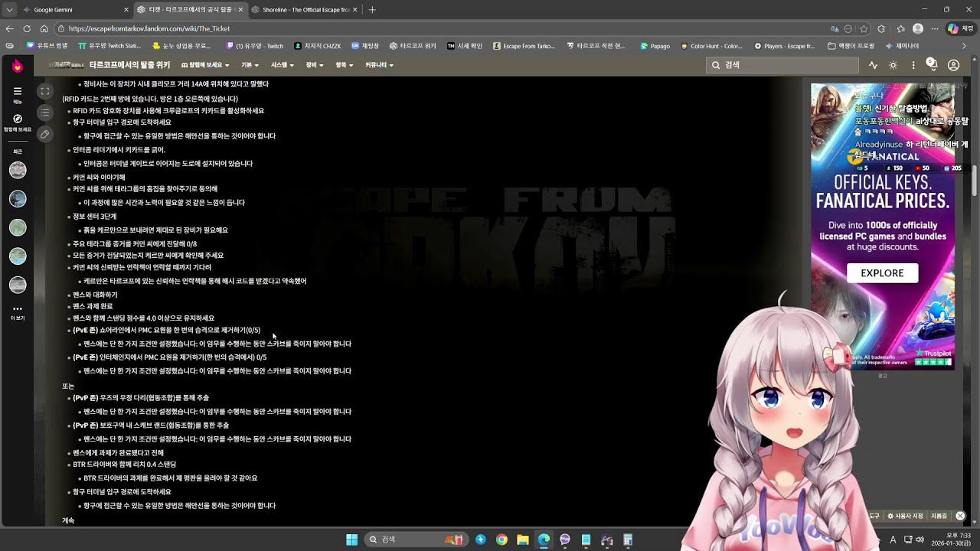Expand the 탐험해 보세요 wiki nav dropdown

coord(205,65)
